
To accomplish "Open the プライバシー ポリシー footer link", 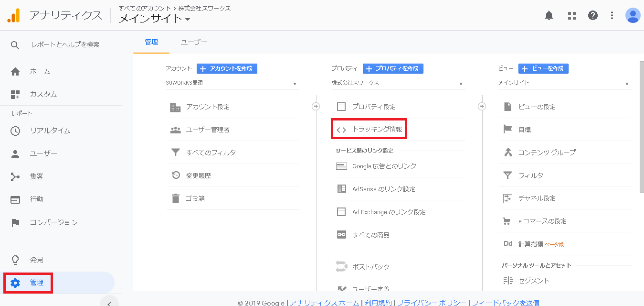I will click(x=432, y=303).
